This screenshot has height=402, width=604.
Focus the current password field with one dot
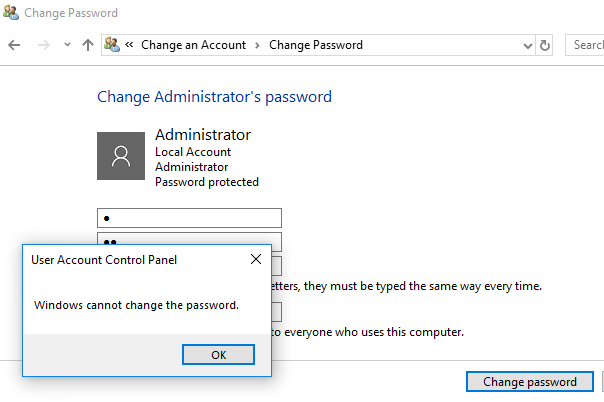point(189,218)
